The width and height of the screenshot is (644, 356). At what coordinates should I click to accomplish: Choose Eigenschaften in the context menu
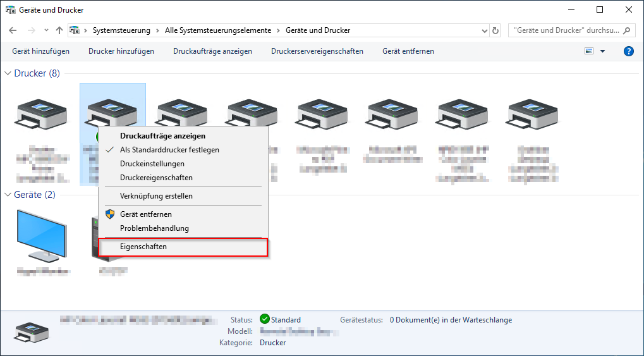point(143,247)
